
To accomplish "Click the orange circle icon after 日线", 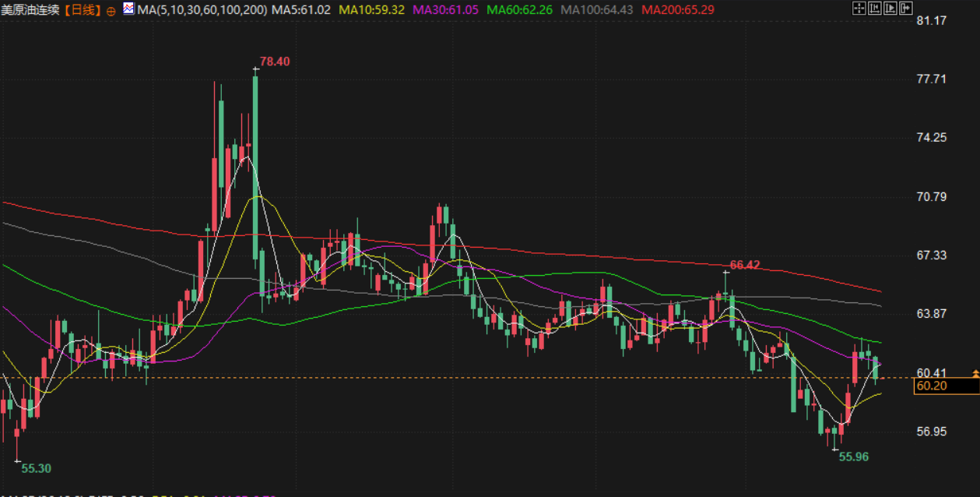I will click(x=111, y=11).
